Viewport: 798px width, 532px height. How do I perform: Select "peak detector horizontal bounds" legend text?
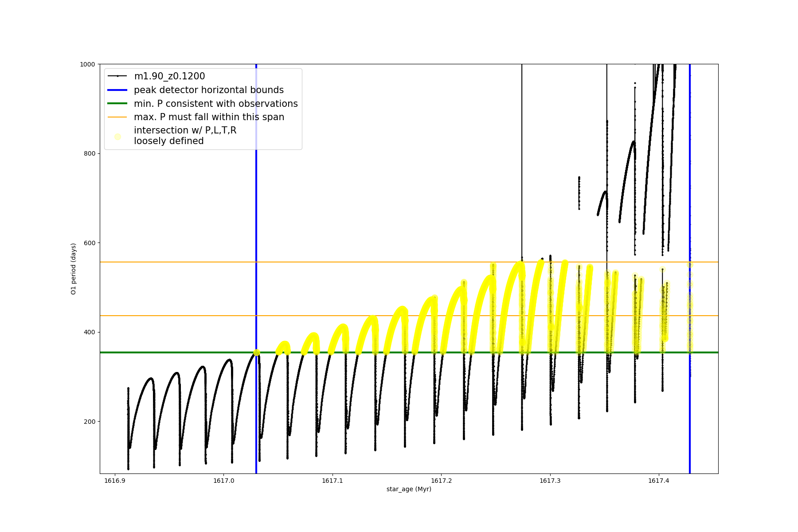[x=208, y=90]
